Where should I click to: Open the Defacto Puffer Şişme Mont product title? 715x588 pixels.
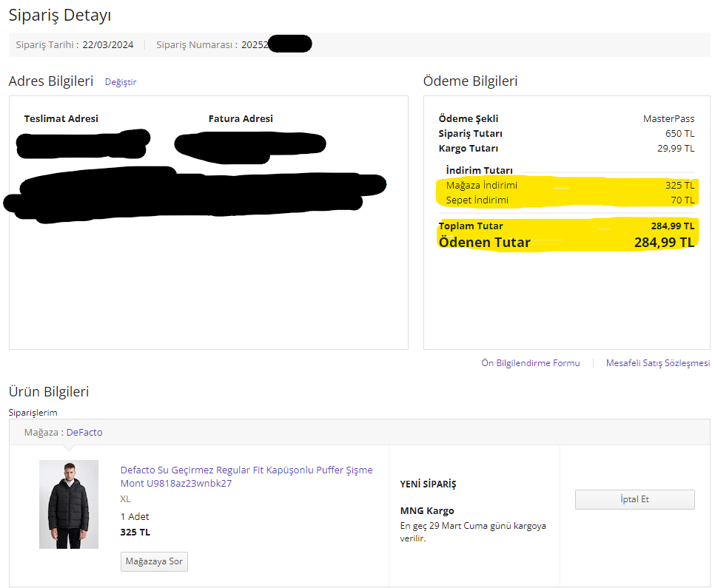point(246,476)
